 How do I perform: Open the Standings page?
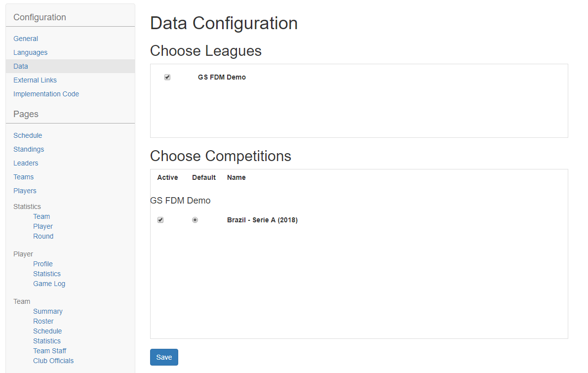[29, 149]
